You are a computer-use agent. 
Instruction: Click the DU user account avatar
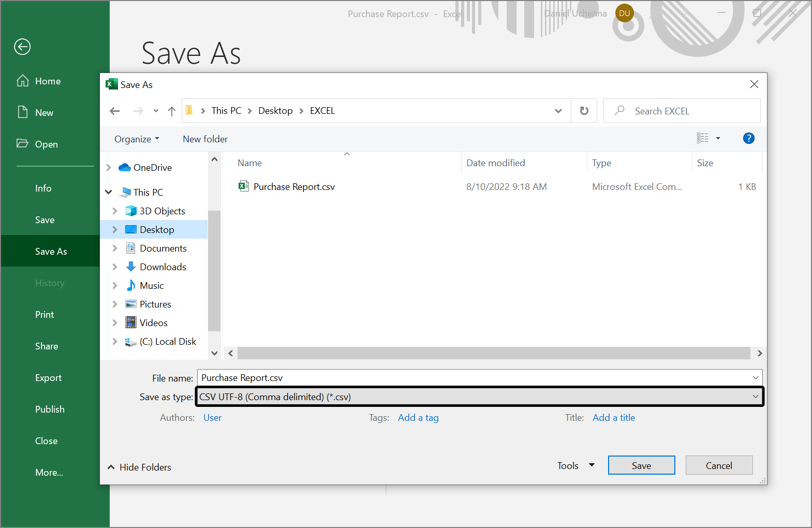625,13
